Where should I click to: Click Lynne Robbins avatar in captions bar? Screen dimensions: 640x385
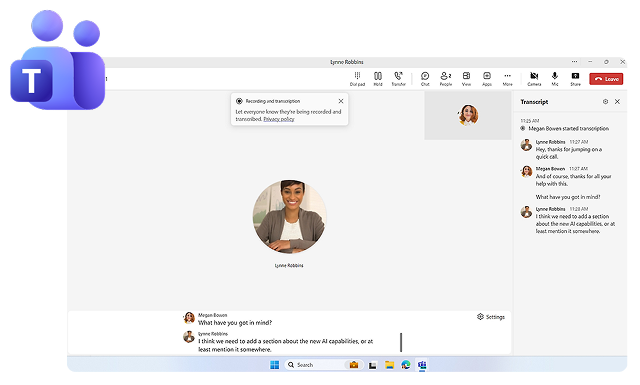coord(189,336)
